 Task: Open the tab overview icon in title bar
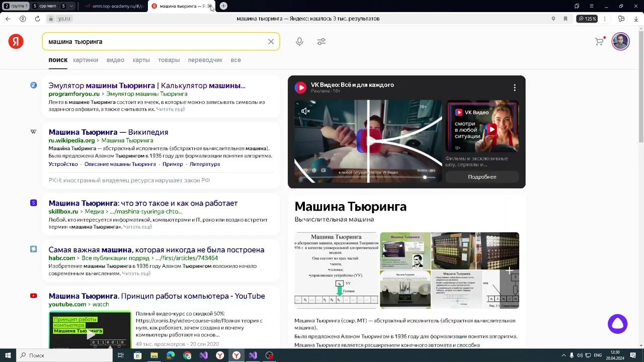(x=577, y=6)
